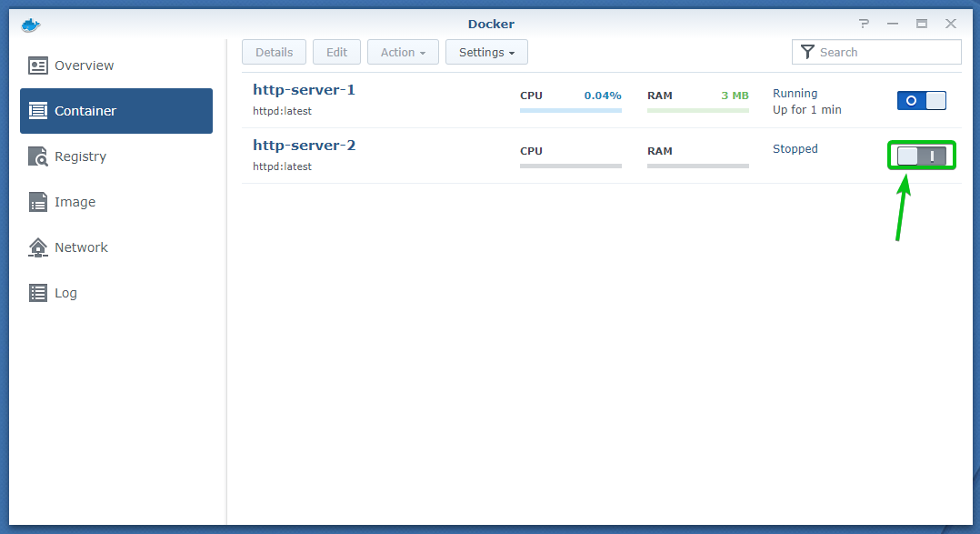Image resolution: width=980 pixels, height=534 pixels.
Task: Click the Stopped status text
Action: pos(795,149)
